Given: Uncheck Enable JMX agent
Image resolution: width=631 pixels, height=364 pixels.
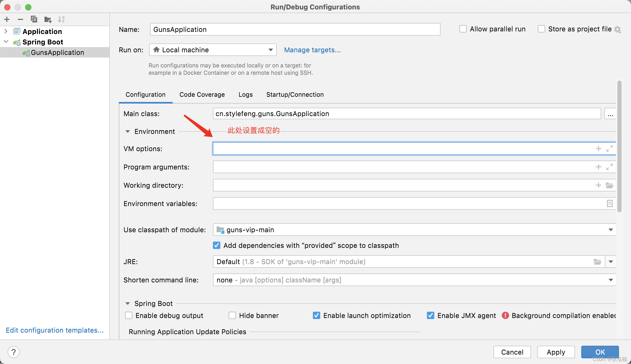Looking at the screenshot, I should pos(431,315).
